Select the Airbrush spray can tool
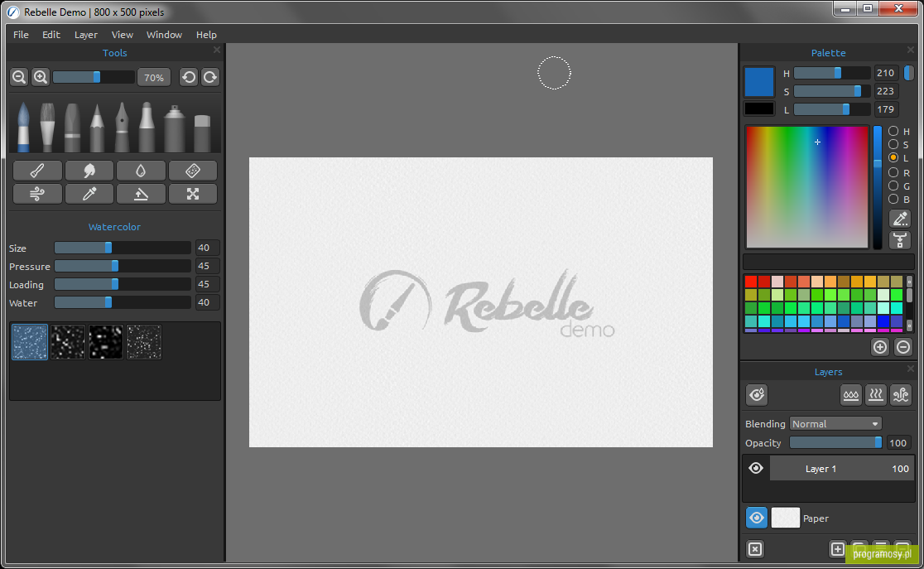 pos(175,128)
